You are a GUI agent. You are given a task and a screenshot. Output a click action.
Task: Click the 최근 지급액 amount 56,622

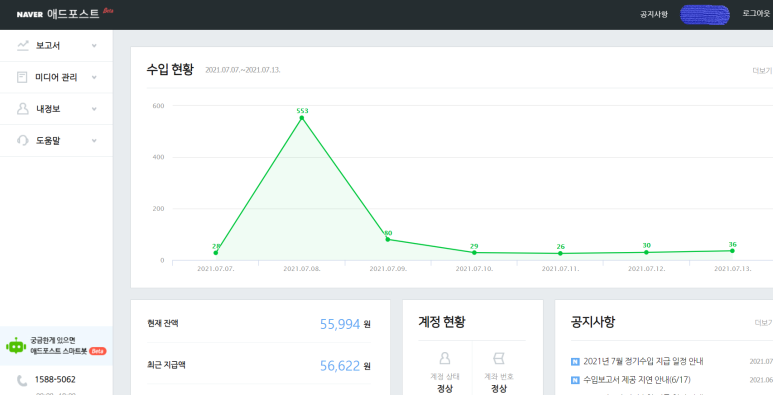pos(340,365)
